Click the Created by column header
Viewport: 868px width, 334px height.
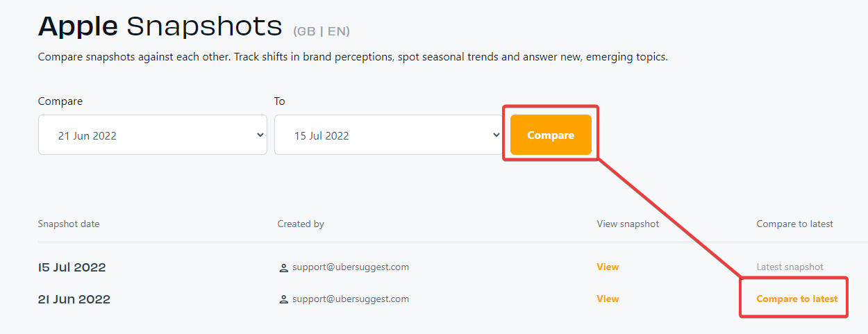click(x=301, y=224)
